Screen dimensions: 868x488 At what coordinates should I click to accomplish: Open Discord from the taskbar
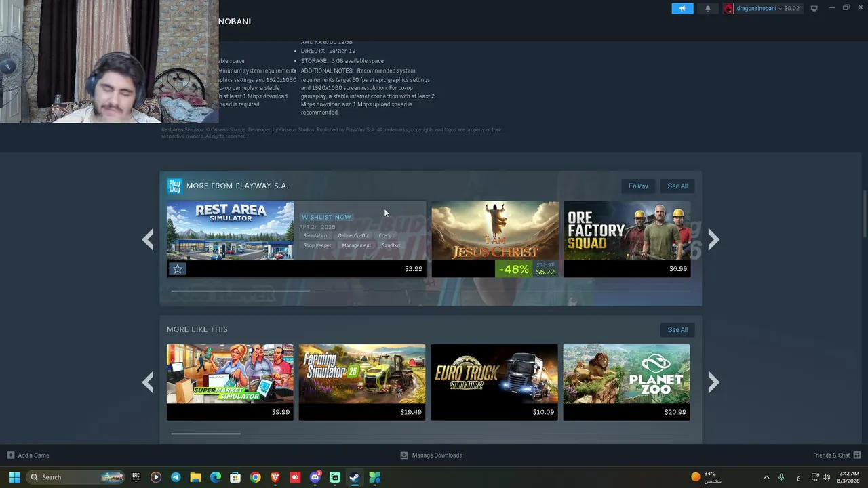pos(315,477)
